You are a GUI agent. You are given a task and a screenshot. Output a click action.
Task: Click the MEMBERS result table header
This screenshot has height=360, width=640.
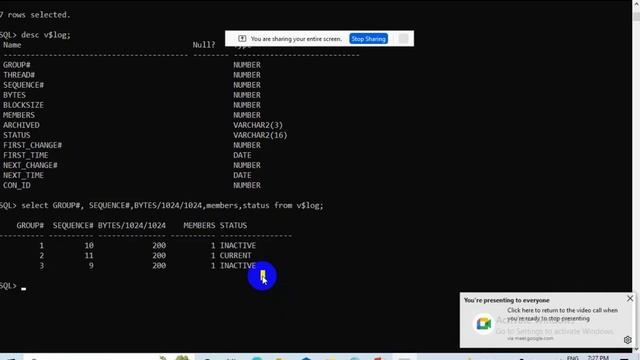click(199, 225)
